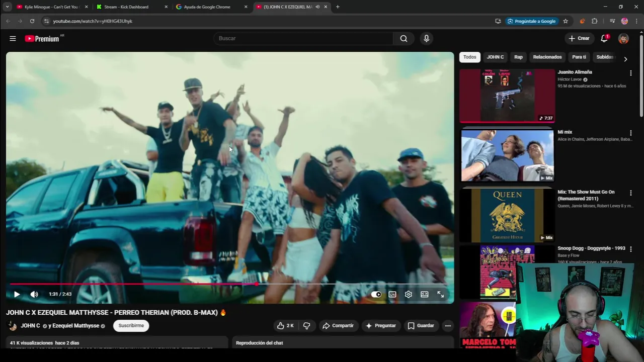Screen dimensions: 644x362
Task: Click Pregúntale a Google button
Action: tap(531, 21)
